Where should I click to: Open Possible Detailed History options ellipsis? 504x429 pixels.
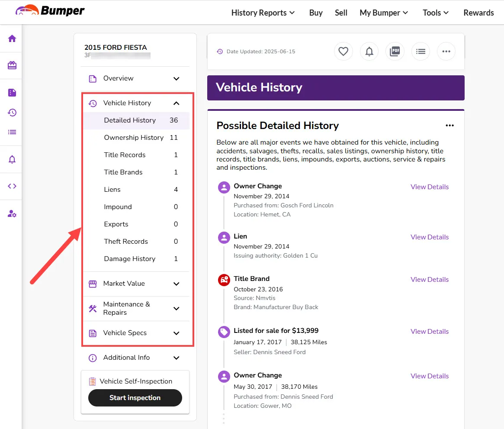(x=449, y=126)
